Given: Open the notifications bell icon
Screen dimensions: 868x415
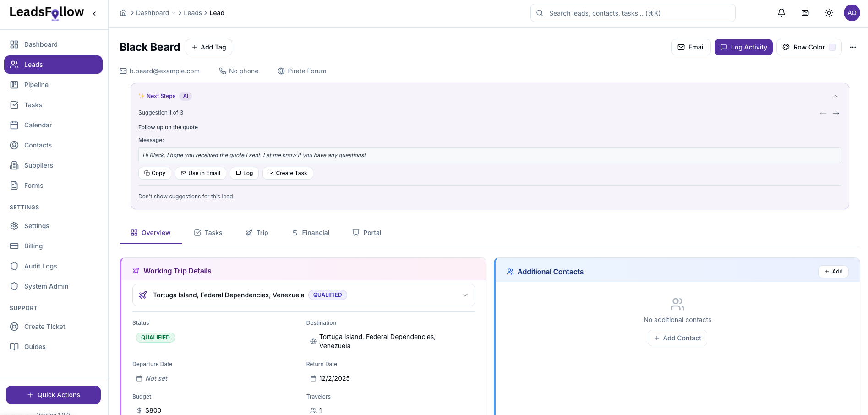Looking at the screenshot, I should tap(781, 13).
